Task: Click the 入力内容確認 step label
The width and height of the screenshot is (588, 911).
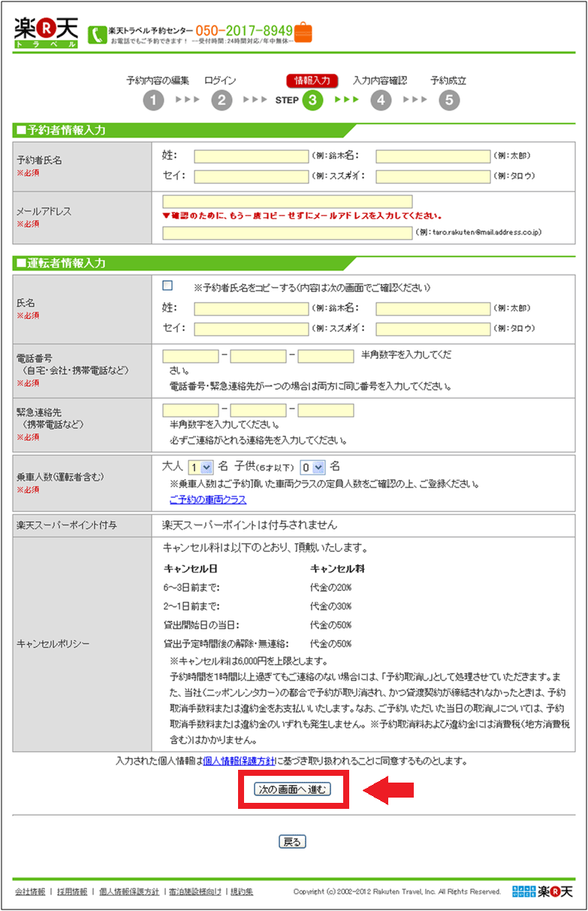Action: click(x=380, y=80)
